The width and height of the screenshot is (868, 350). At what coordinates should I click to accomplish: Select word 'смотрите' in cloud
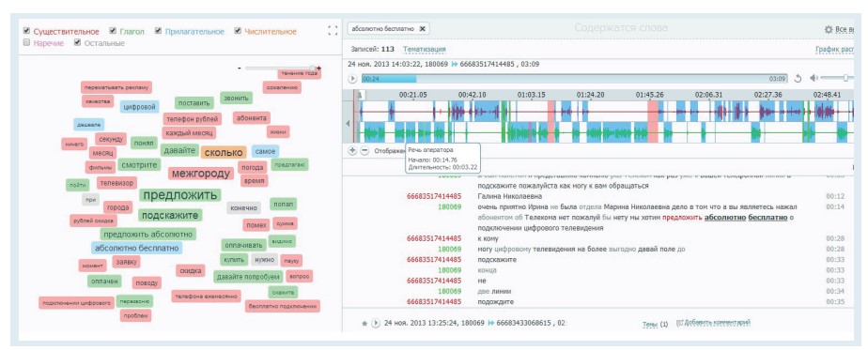[x=139, y=164]
